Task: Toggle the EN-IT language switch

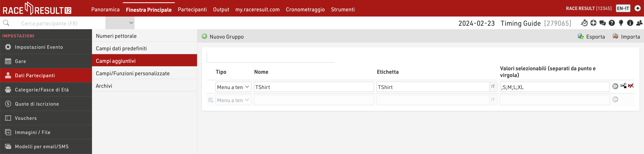Action: [623, 8]
